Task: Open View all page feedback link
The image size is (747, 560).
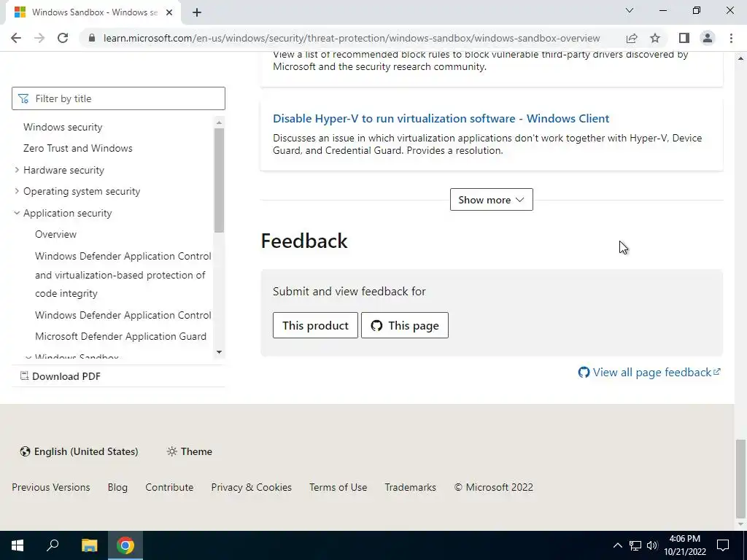Action: click(649, 373)
